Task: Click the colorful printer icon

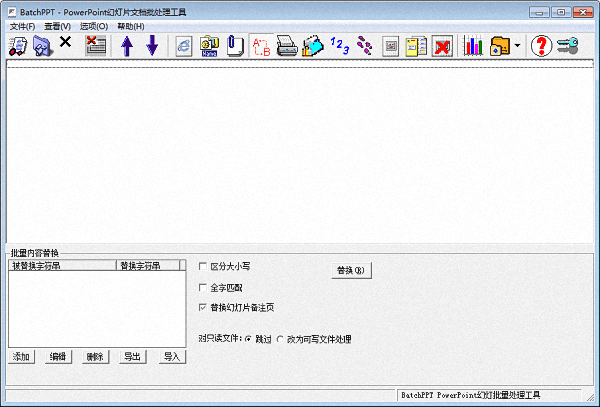Action: coord(313,46)
